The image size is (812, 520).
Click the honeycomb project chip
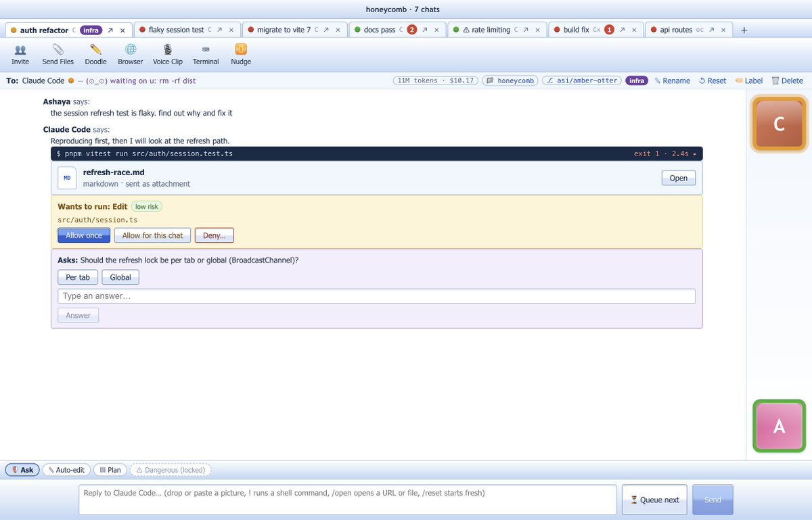point(510,80)
